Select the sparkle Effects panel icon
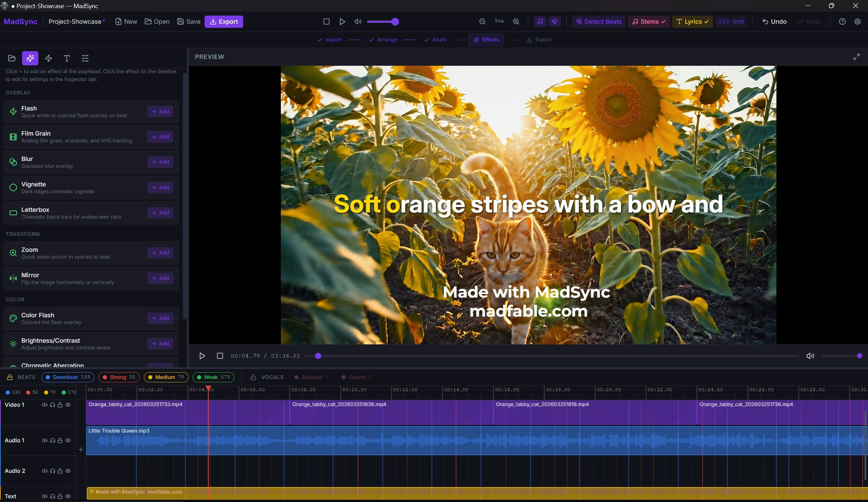The width and height of the screenshot is (868, 502). pos(30,59)
